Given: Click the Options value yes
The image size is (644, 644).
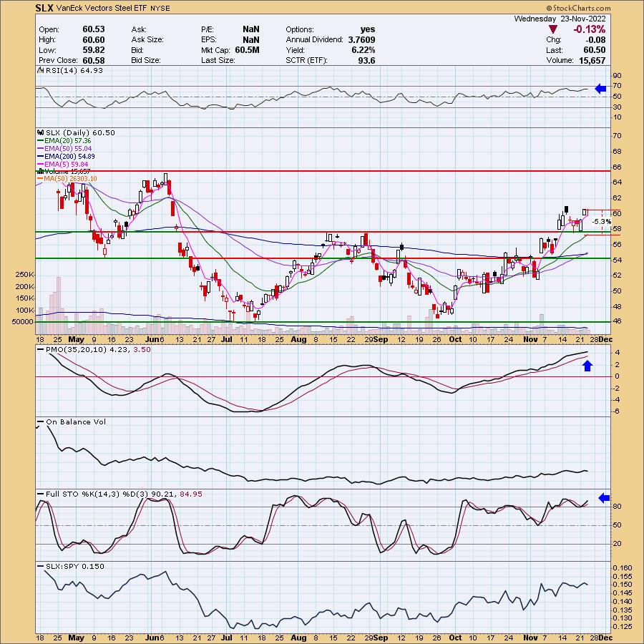Looking at the screenshot, I should point(367,29).
